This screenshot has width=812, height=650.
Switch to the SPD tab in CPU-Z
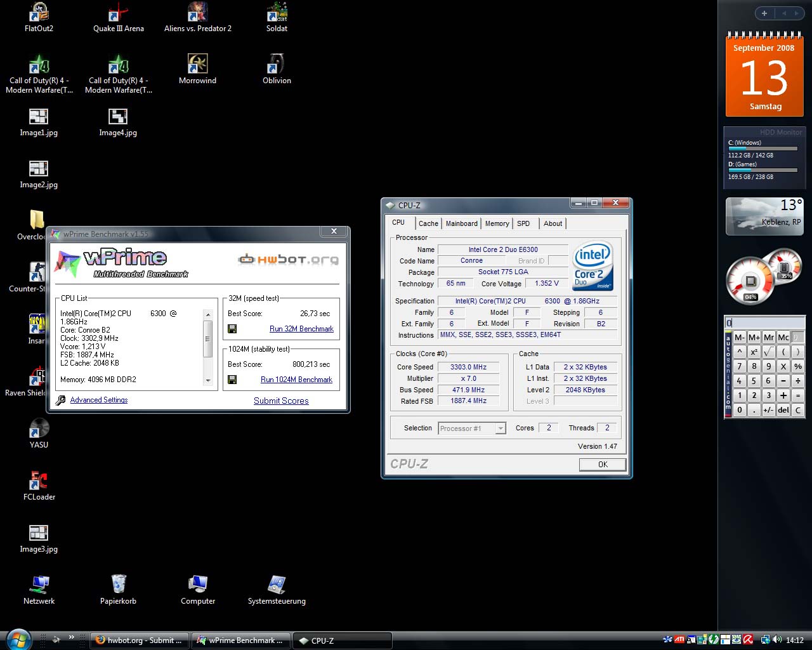coord(523,223)
